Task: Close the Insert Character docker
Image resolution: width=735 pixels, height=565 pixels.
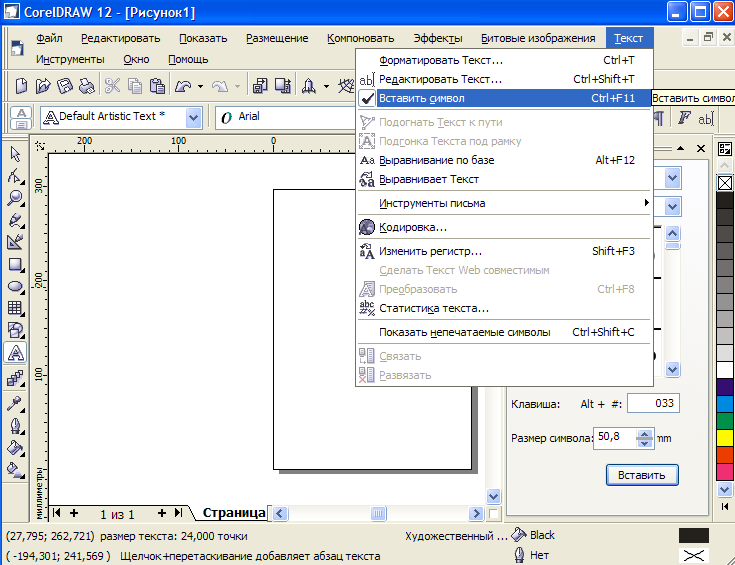Action: pyautogui.click(x=701, y=149)
